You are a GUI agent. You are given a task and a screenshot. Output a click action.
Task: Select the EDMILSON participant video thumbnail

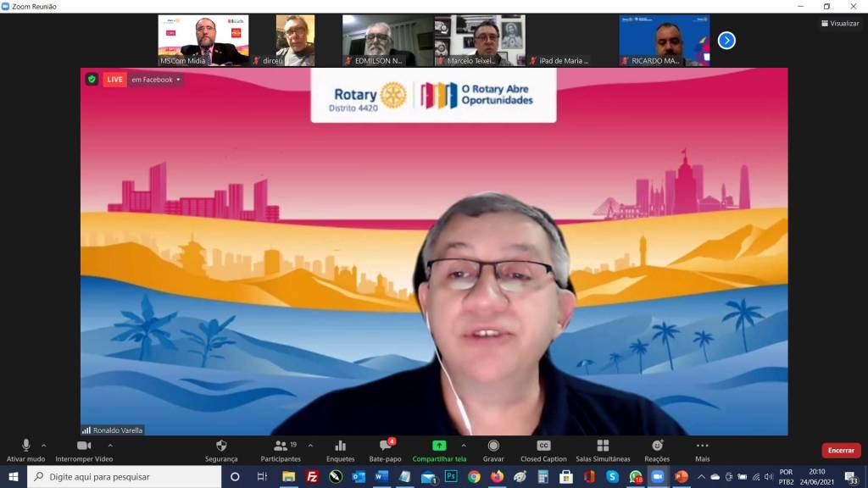click(387, 40)
